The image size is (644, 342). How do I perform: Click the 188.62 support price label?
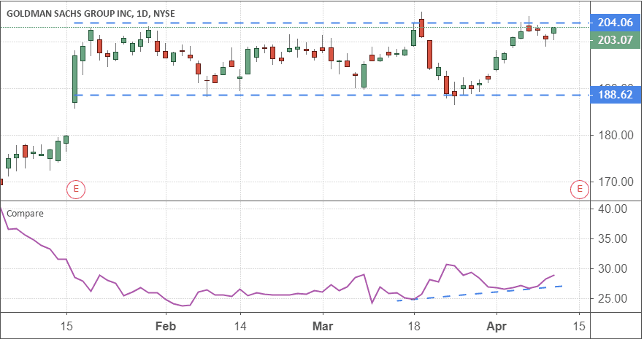(615, 95)
